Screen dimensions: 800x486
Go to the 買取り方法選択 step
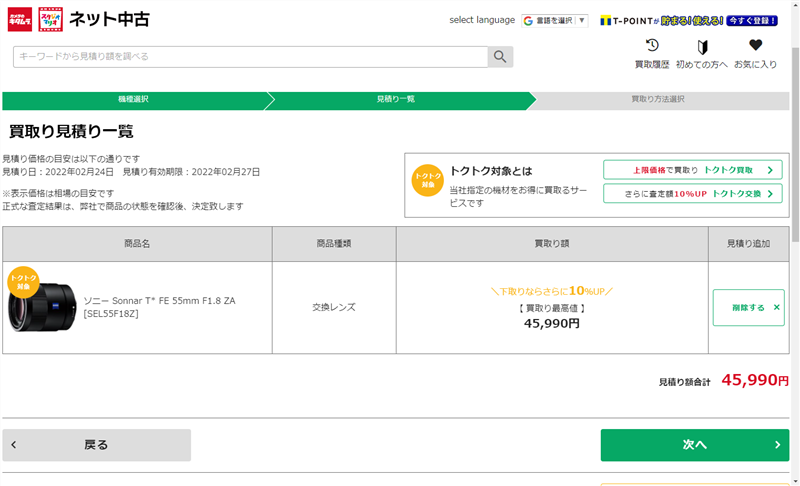658,99
